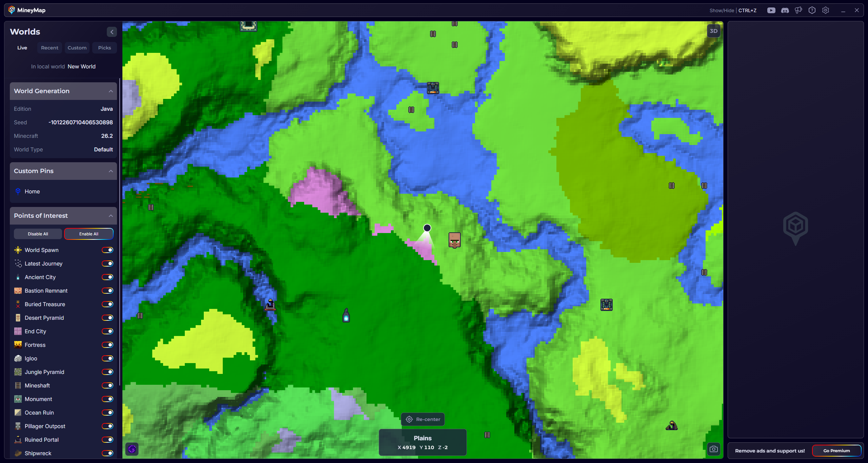Click the Show/Hide CTRL+Z hint
Image resolution: width=868 pixels, height=463 pixels.
click(733, 10)
